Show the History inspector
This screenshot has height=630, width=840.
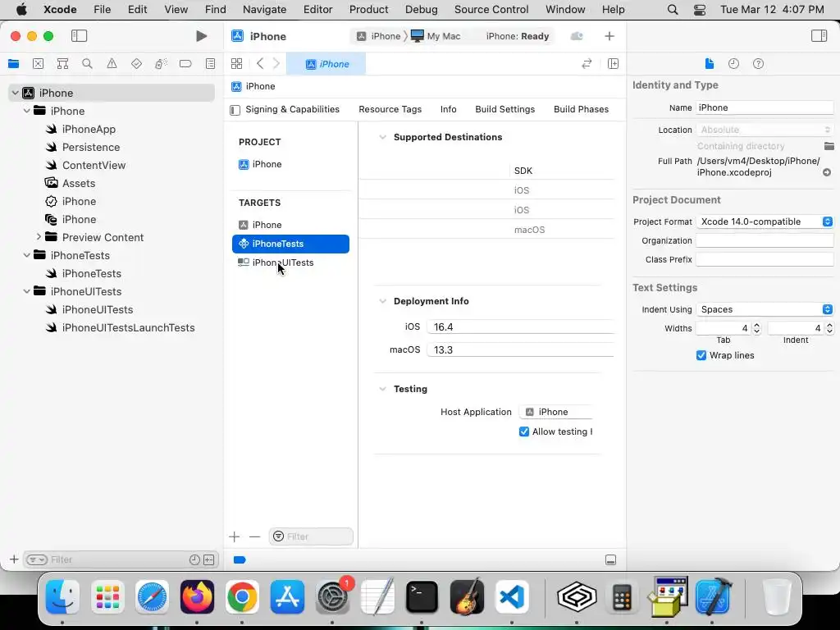(x=733, y=64)
